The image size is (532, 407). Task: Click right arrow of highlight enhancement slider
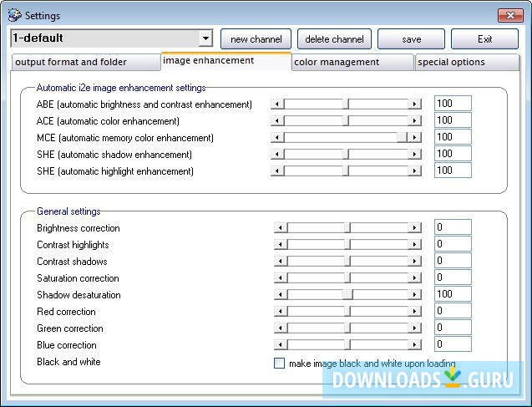(414, 170)
